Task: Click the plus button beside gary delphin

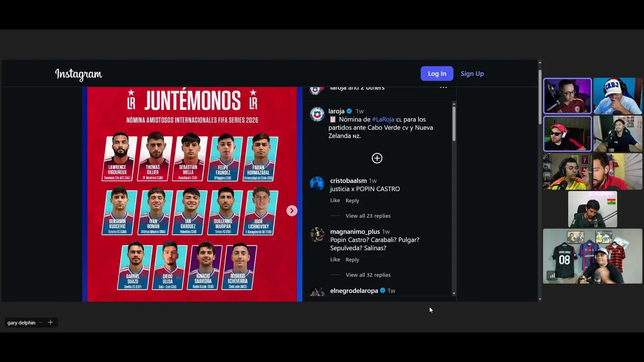Action: click(x=50, y=323)
